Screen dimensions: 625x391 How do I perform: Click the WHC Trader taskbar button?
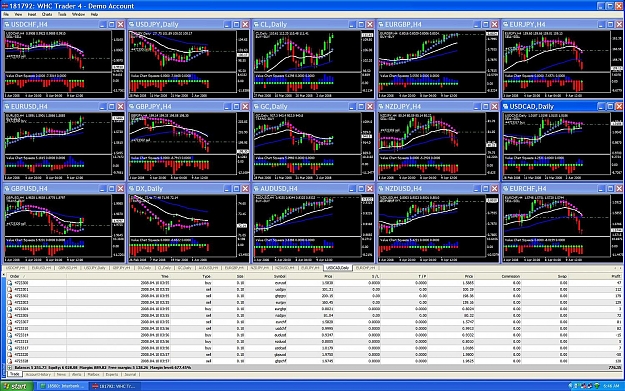(115, 386)
